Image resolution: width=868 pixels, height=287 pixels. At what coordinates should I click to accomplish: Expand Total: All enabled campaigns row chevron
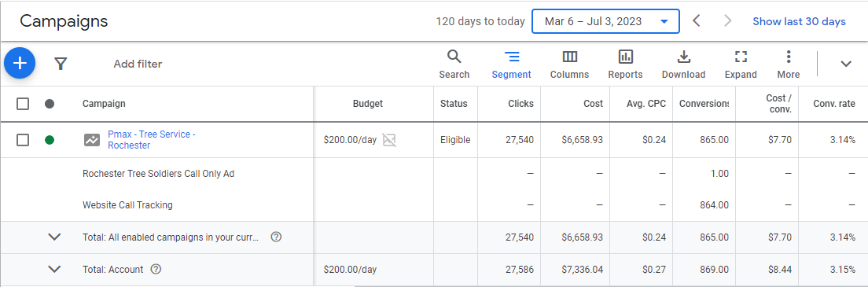(x=54, y=237)
